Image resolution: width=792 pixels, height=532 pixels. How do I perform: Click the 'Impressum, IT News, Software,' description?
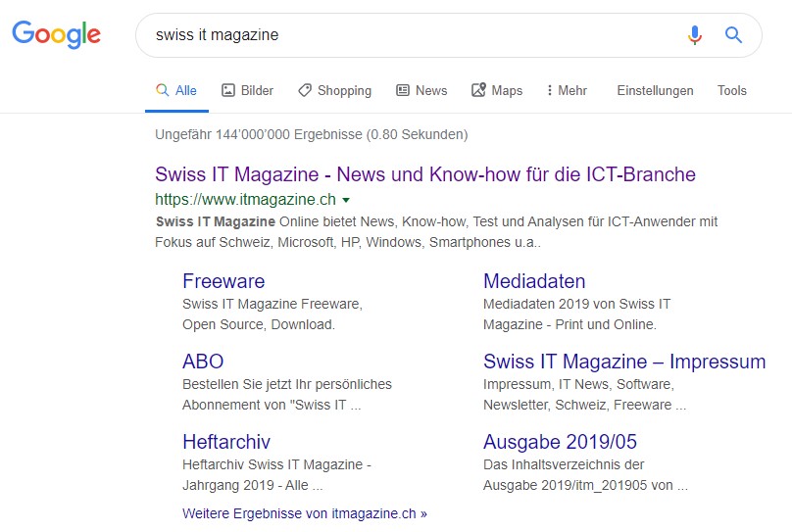(579, 385)
